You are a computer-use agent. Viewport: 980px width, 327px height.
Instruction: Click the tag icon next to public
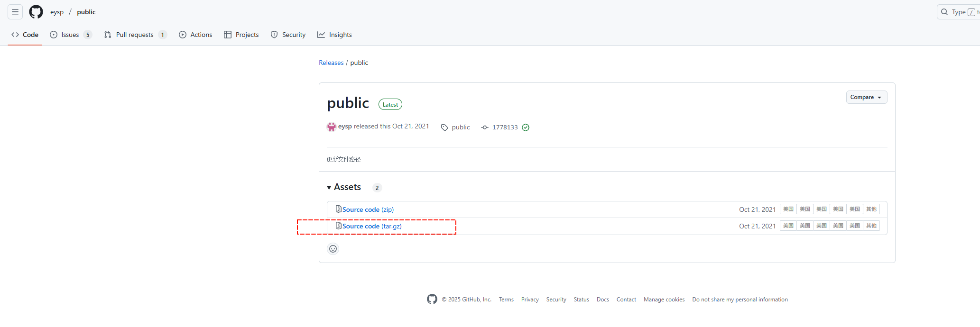[x=444, y=127]
